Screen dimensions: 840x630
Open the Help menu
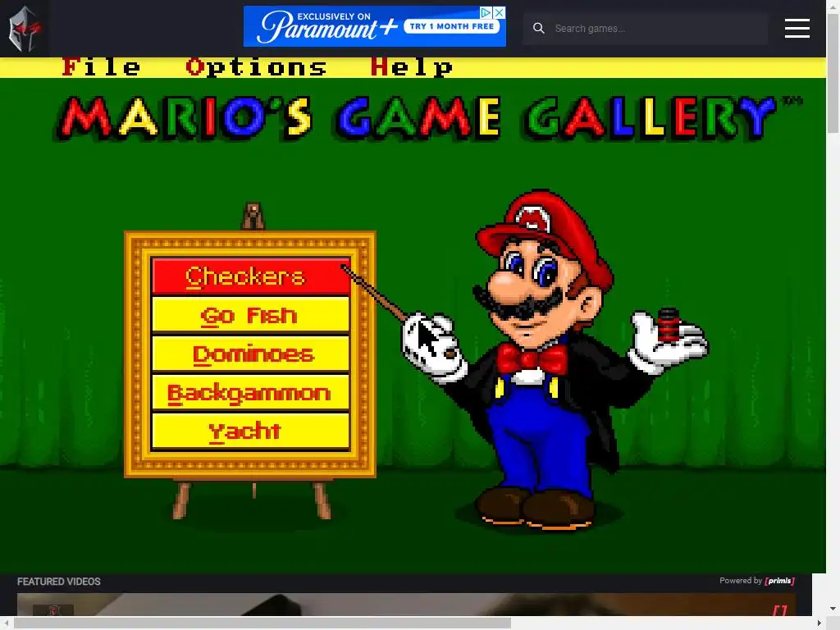[x=412, y=67]
